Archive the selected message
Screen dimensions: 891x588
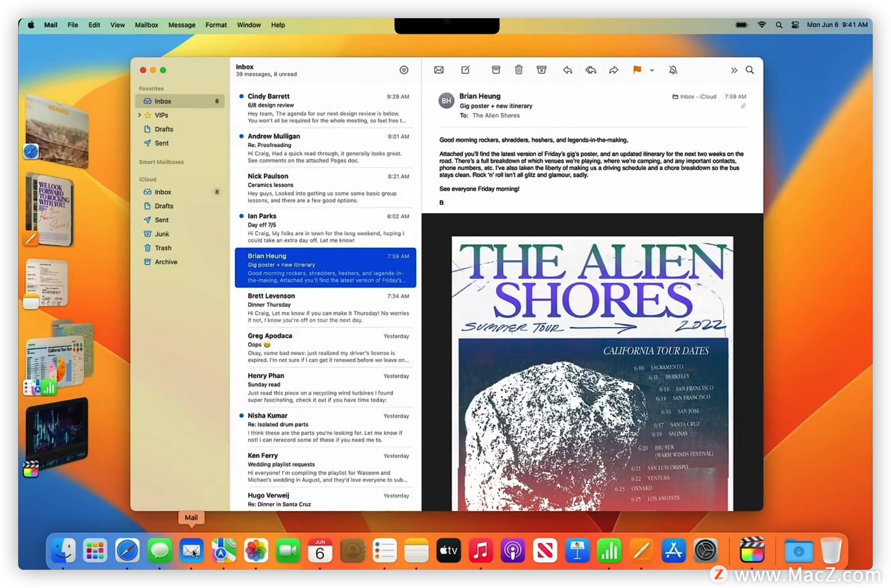click(x=496, y=70)
